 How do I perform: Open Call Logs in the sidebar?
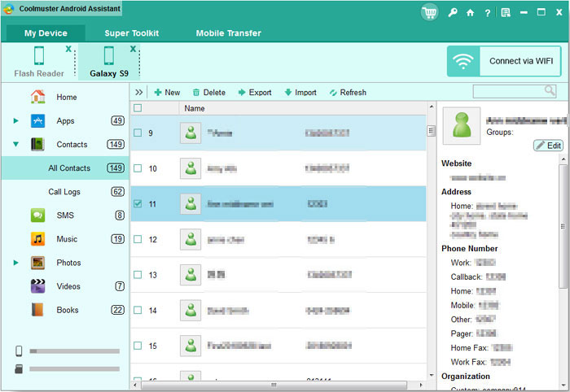[65, 192]
